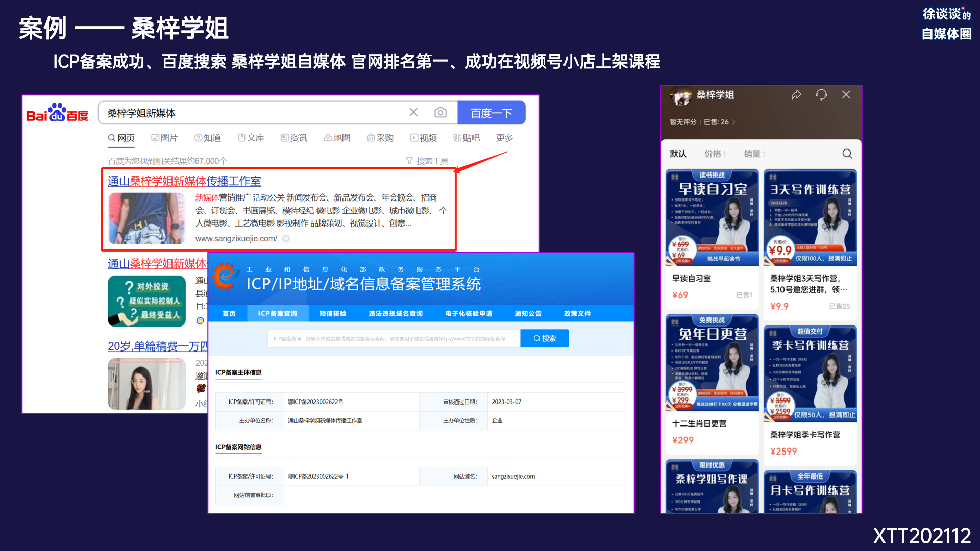
Task: Click search tools filter icon
Action: click(x=409, y=161)
